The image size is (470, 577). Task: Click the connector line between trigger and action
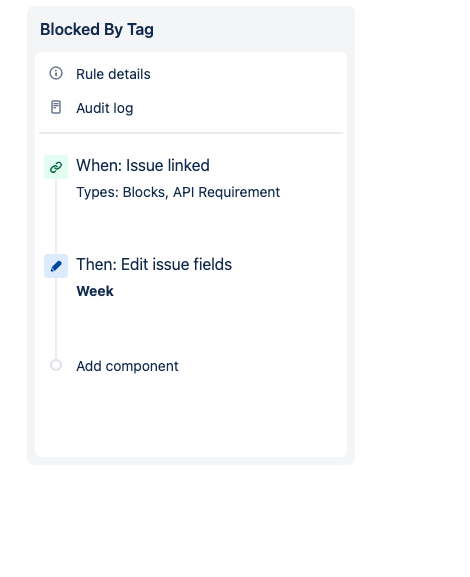[56, 216]
